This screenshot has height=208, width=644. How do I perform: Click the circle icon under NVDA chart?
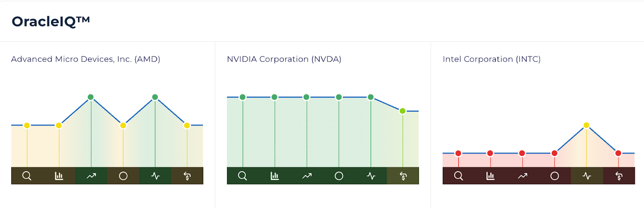339,176
